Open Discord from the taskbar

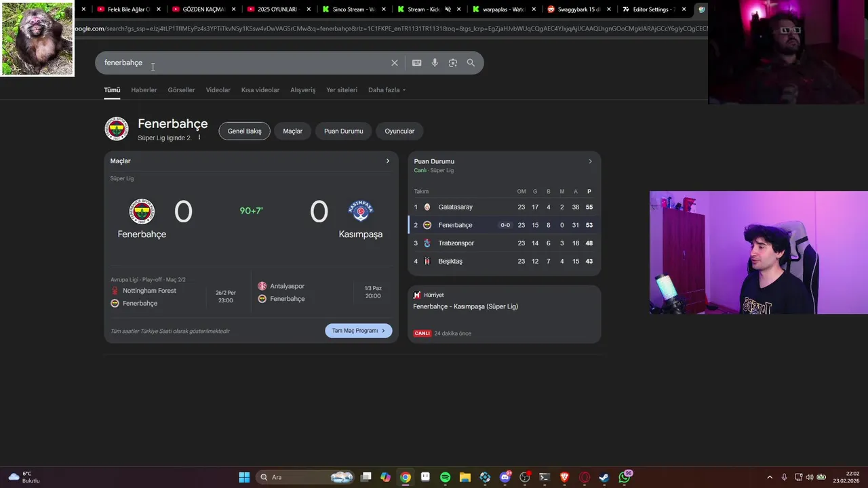pos(505,477)
